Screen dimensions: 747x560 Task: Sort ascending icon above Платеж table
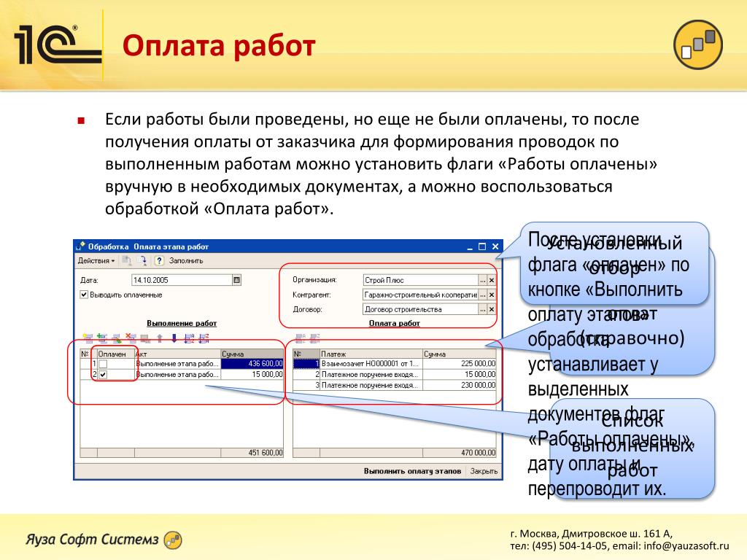300,338
